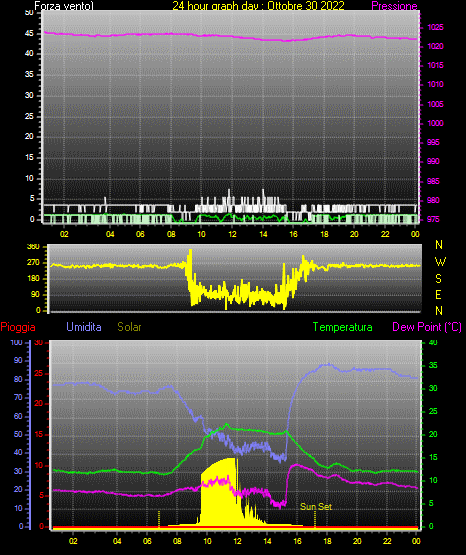The height and width of the screenshot is (555, 466).
Task: Click the 18 hour tick on bottom graph
Action: pos(327,541)
